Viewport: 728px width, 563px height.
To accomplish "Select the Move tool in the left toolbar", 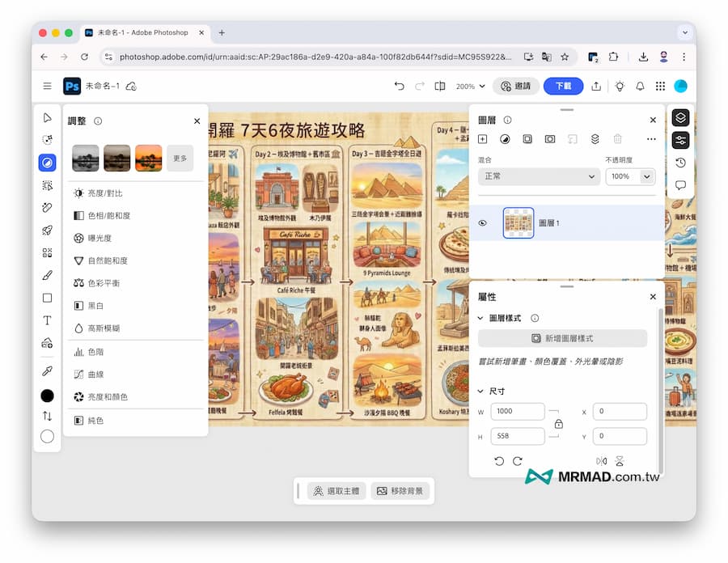I will pyautogui.click(x=47, y=117).
